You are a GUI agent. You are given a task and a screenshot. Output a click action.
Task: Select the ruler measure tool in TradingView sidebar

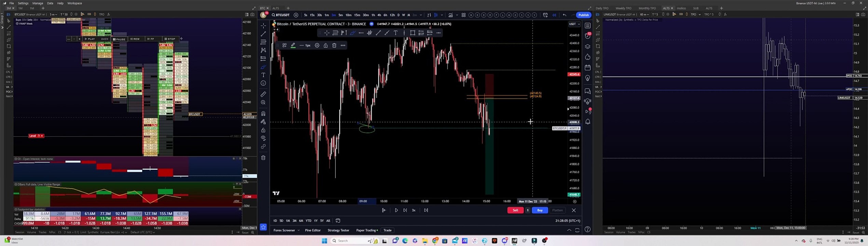[x=263, y=94]
